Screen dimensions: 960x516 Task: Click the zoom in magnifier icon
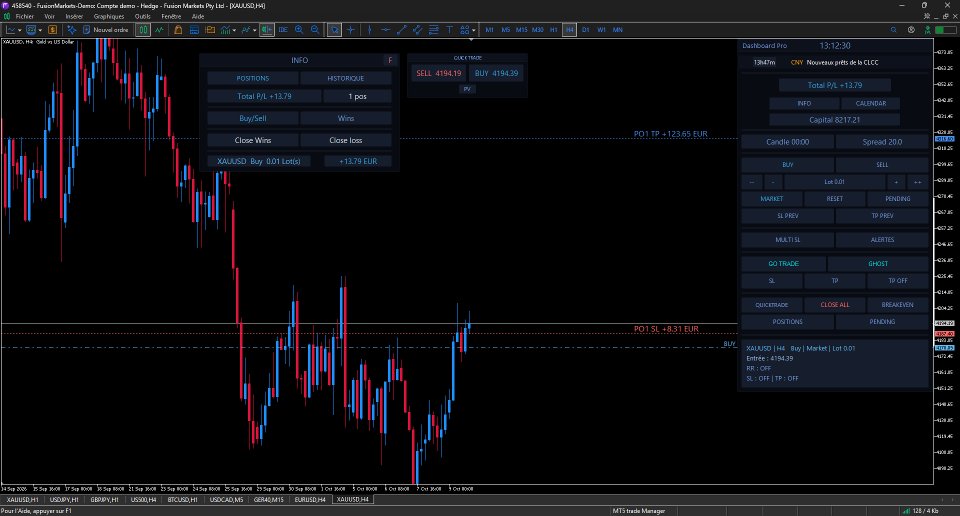coord(299,29)
